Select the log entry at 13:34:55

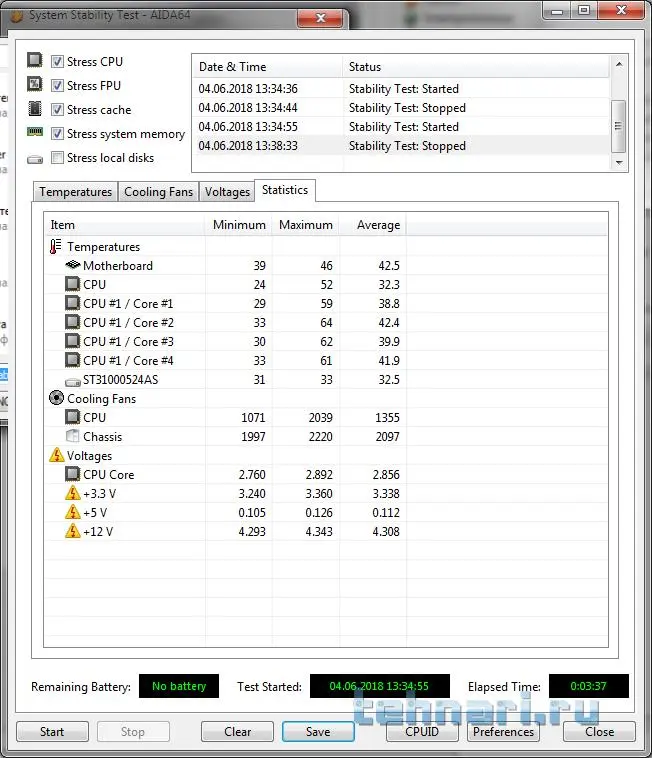[x=401, y=127]
